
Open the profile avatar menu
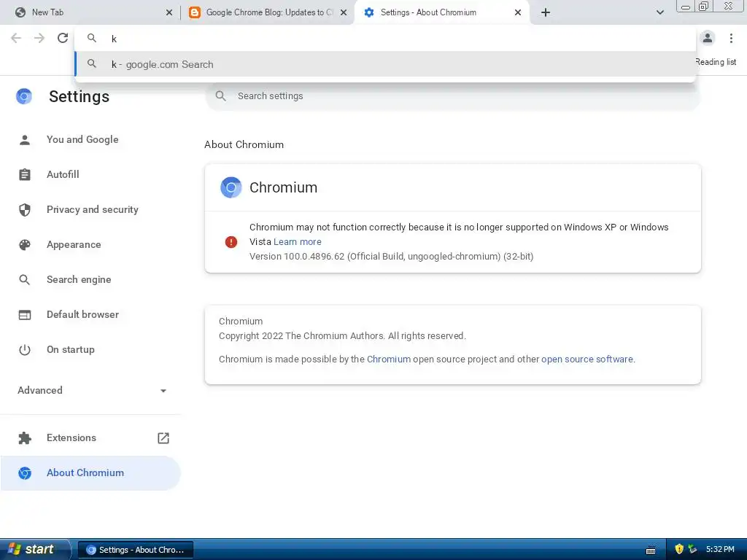click(708, 38)
